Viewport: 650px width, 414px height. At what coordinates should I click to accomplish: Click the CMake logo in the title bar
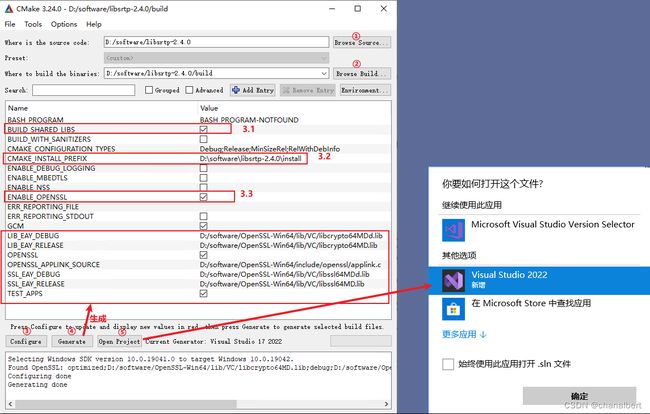9,8
